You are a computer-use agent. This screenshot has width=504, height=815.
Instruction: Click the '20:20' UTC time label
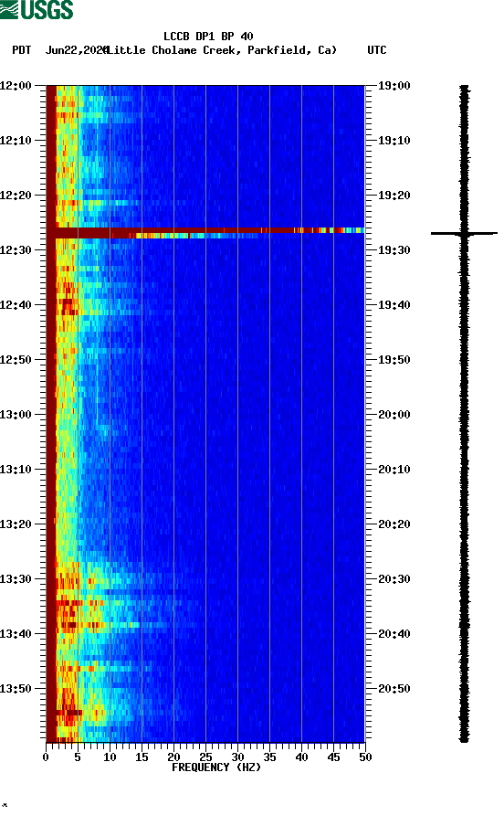point(394,524)
